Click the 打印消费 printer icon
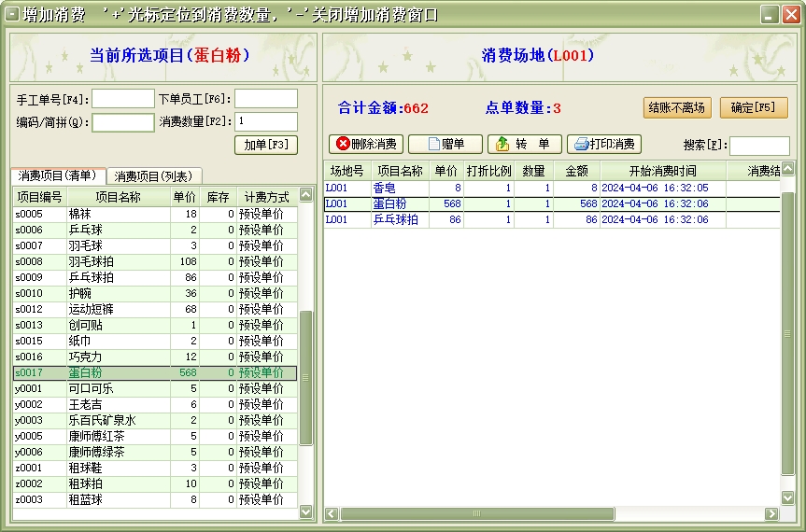This screenshot has width=806, height=532. tap(581, 144)
